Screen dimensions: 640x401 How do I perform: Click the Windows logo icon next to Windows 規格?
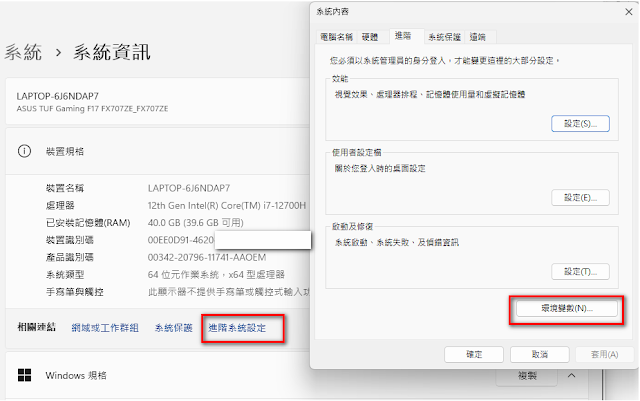[x=24, y=375]
